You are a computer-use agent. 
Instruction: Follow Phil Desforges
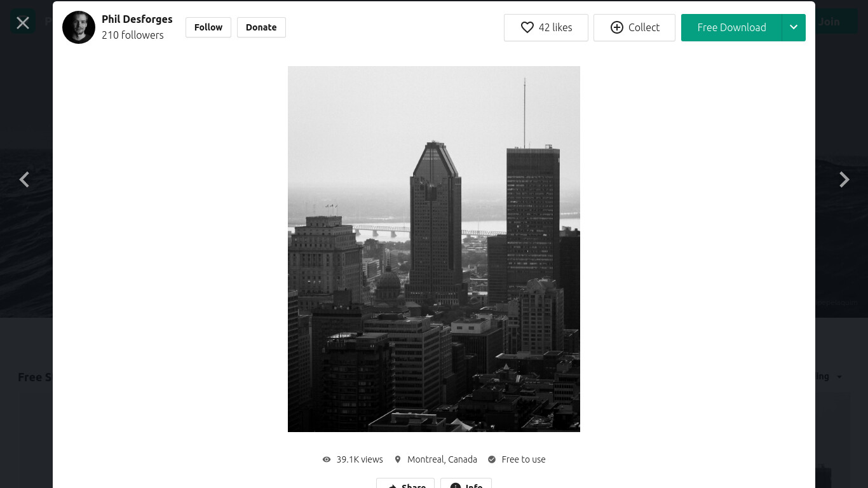[208, 27]
